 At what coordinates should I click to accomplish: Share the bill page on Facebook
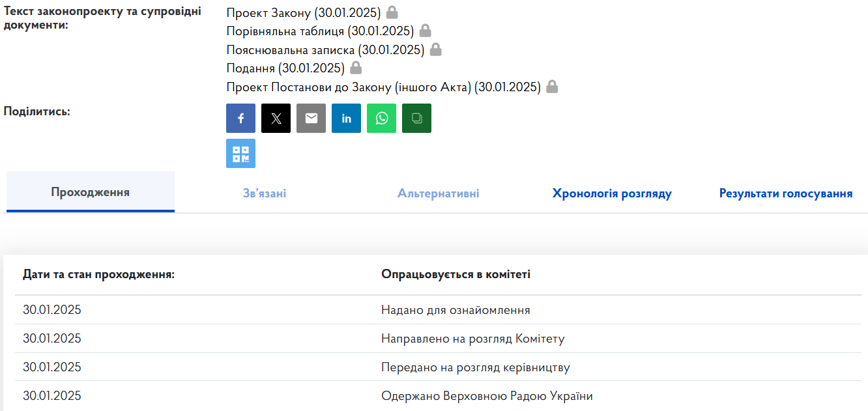pyautogui.click(x=240, y=119)
